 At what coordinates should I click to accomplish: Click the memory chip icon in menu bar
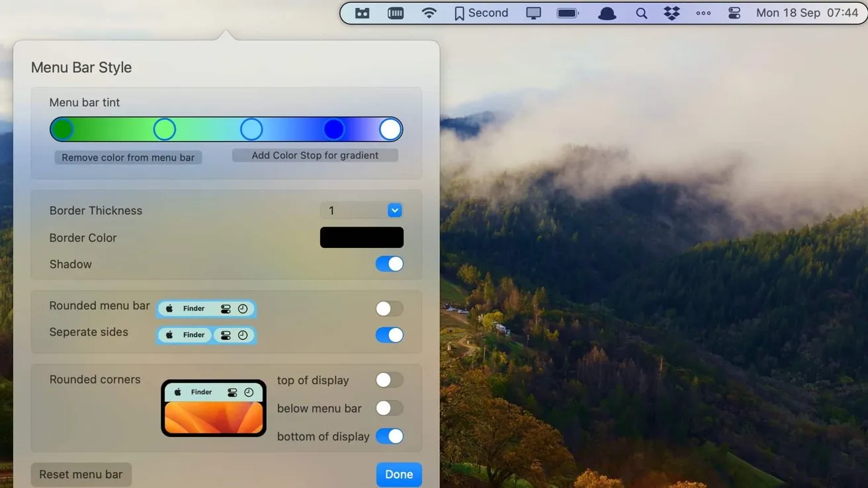coord(396,13)
